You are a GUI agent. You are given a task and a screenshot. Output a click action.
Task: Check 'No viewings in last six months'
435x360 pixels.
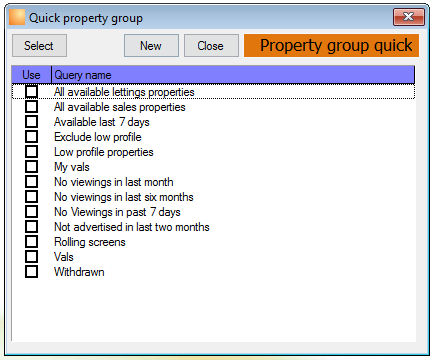tap(31, 197)
